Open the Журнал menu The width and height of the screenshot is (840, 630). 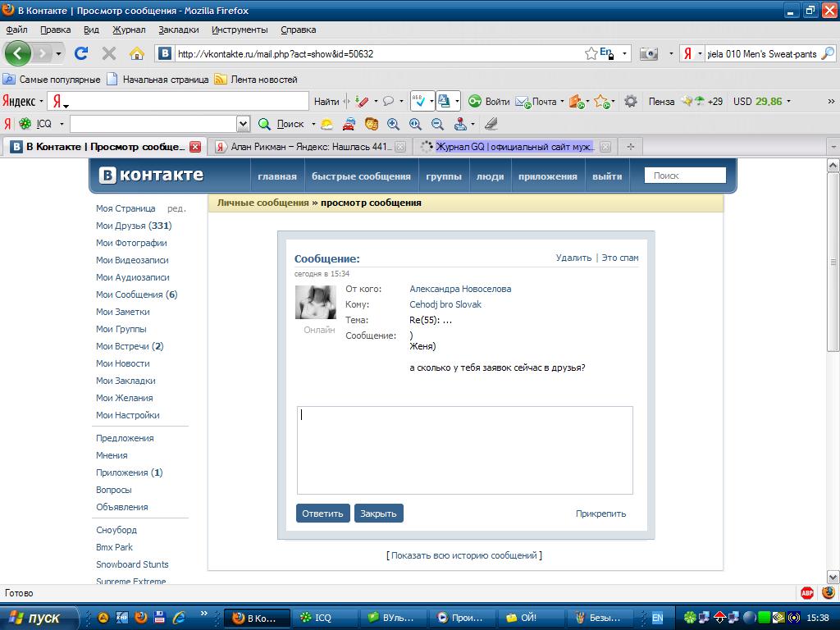point(129,30)
